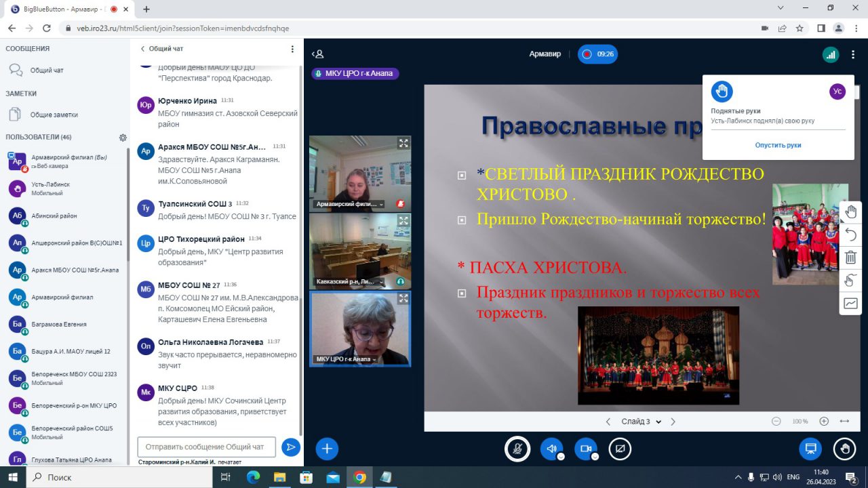Open the blue plus actions button
The height and width of the screenshot is (488, 868).
(x=327, y=448)
